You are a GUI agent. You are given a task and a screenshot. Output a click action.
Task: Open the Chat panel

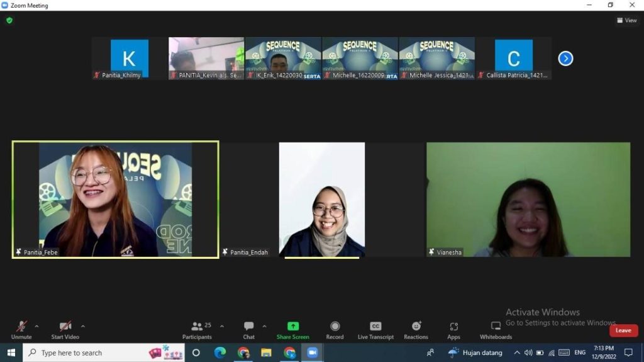click(x=248, y=331)
